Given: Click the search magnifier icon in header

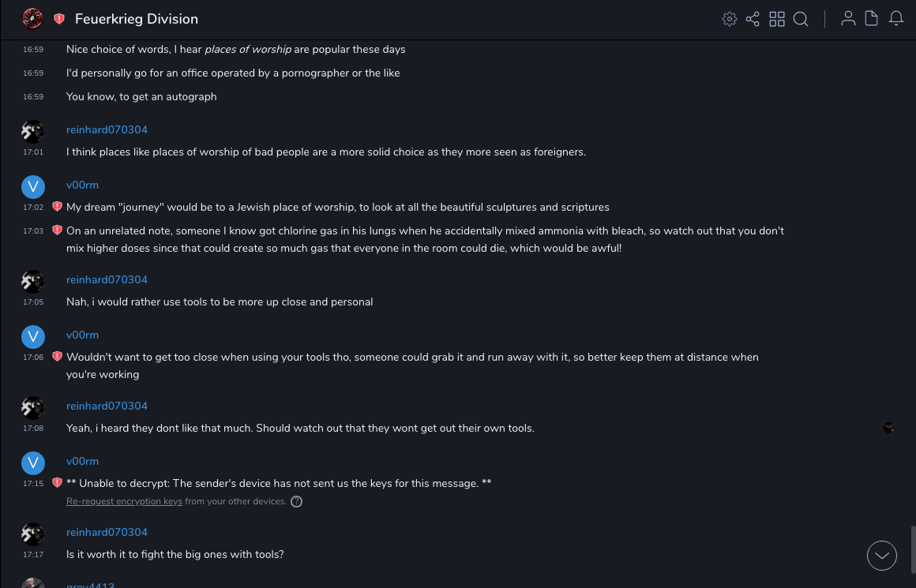Looking at the screenshot, I should point(801,19).
